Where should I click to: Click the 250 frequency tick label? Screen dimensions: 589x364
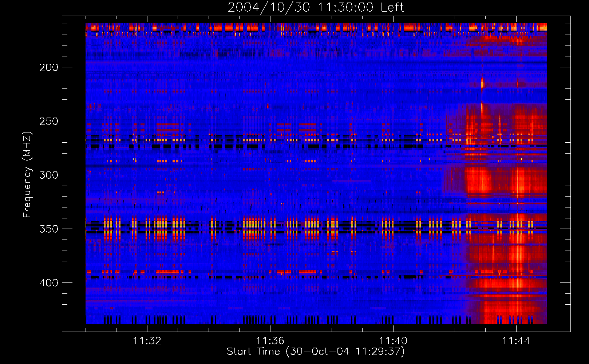(49, 121)
